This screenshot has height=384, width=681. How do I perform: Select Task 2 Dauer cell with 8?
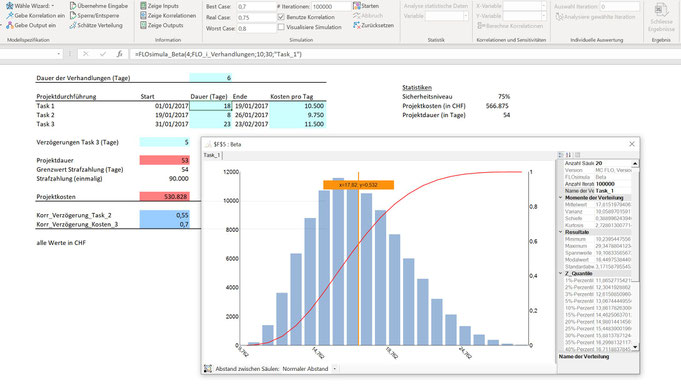(211, 115)
